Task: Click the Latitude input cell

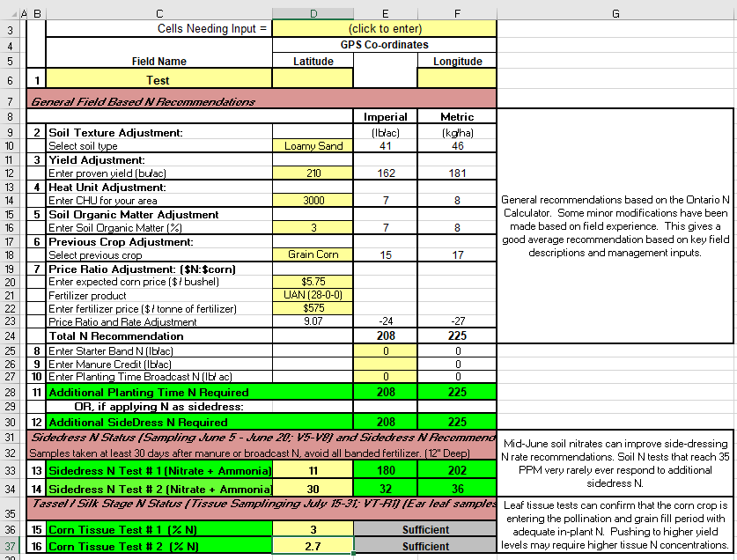Action: [313, 78]
